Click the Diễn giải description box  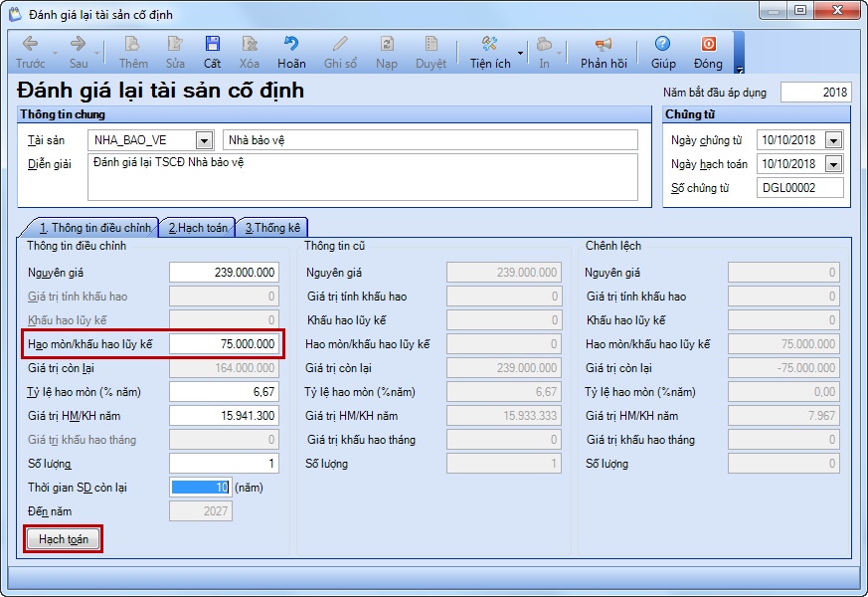pyautogui.click(x=363, y=177)
